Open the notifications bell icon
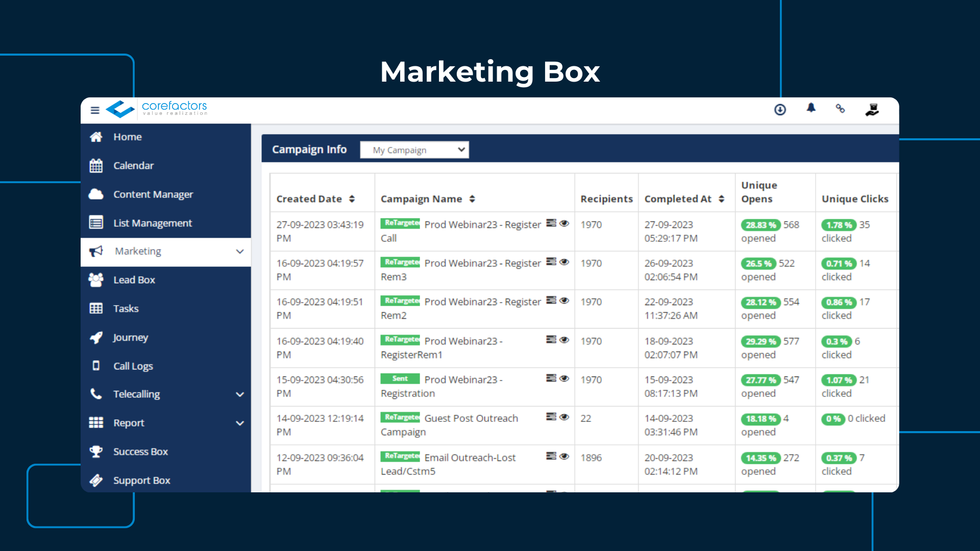 [x=811, y=108]
